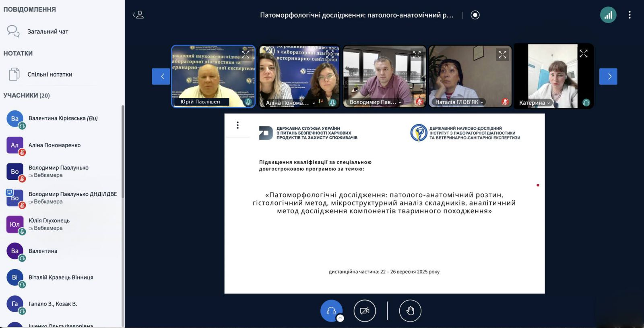This screenshot has width=644, height=328.
Task: Open Спільні нотатки shared notes
Action: click(x=49, y=75)
